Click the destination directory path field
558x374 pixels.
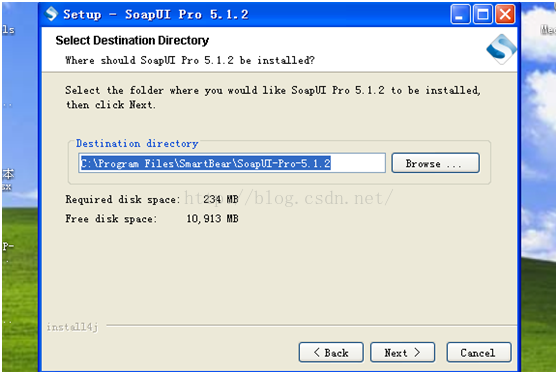(x=232, y=163)
